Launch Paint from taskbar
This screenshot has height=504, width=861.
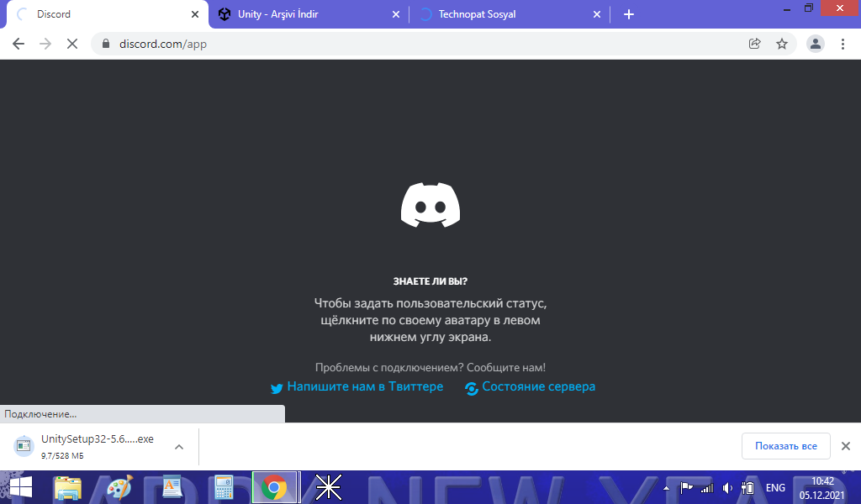(x=119, y=487)
